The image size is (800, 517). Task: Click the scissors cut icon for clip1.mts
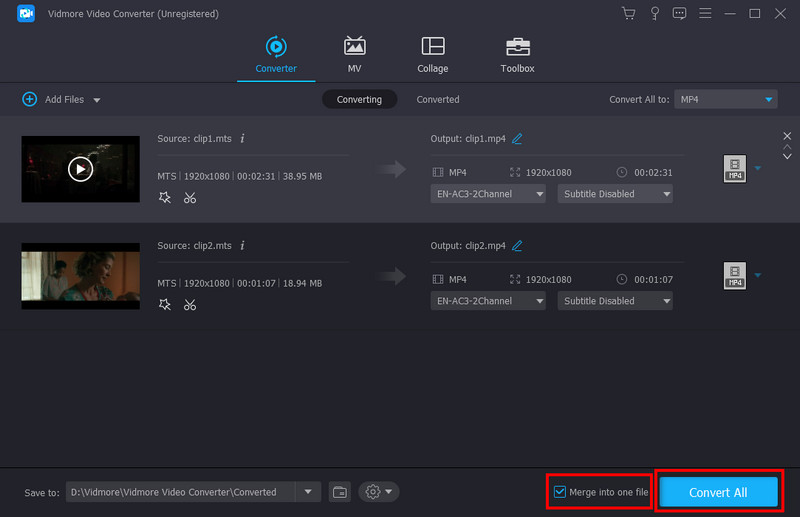(190, 198)
